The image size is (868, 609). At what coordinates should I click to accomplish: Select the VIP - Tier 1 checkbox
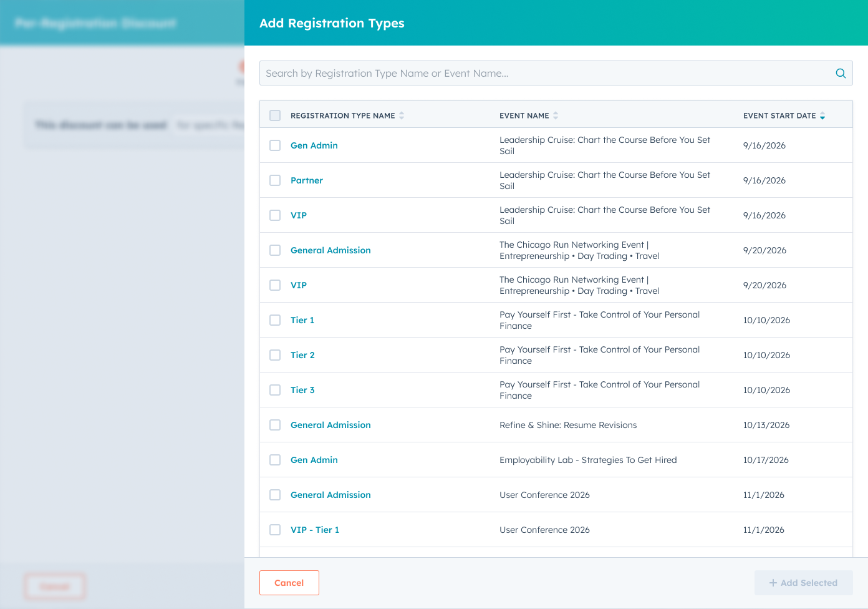point(275,530)
